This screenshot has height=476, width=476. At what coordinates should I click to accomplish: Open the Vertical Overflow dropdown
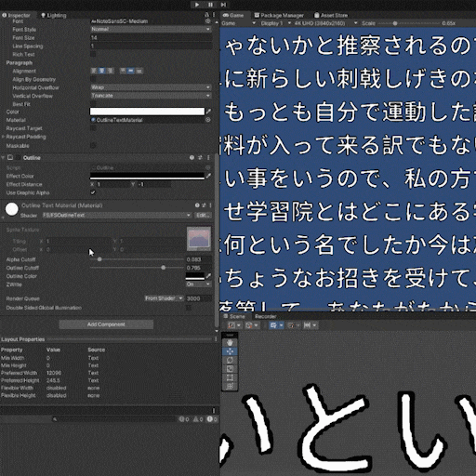[151, 96]
